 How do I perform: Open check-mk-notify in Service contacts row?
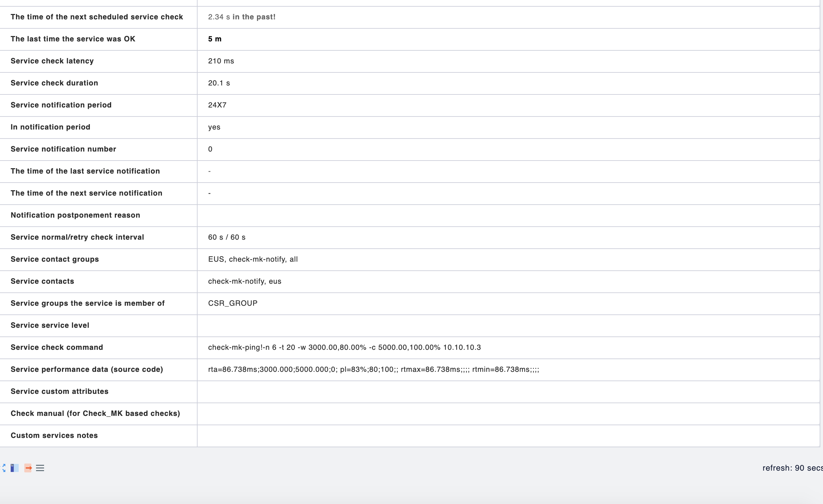[236, 282]
